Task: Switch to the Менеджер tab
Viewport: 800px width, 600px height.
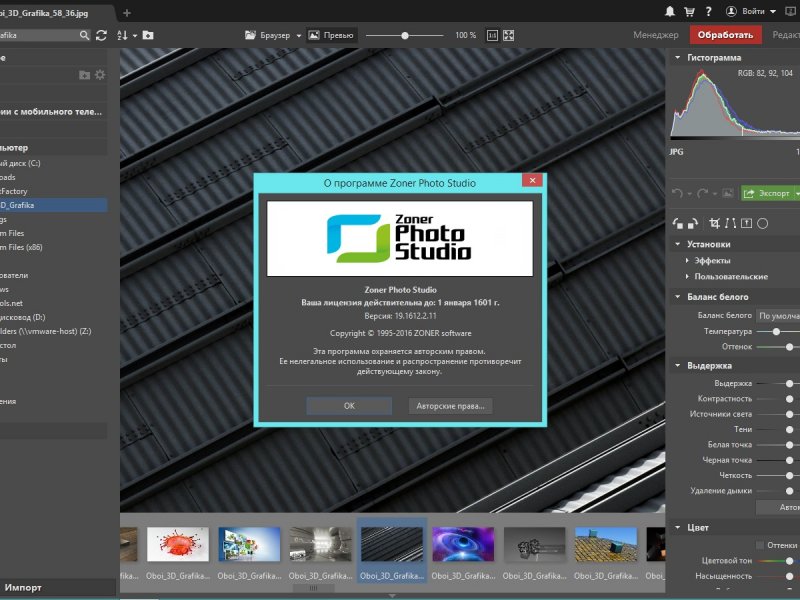Action: click(656, 35)
